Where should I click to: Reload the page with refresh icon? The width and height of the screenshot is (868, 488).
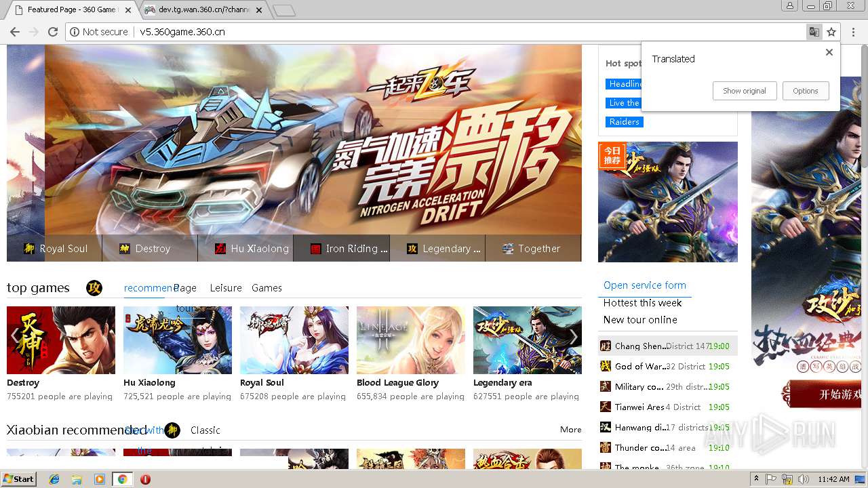coord(52,32)
